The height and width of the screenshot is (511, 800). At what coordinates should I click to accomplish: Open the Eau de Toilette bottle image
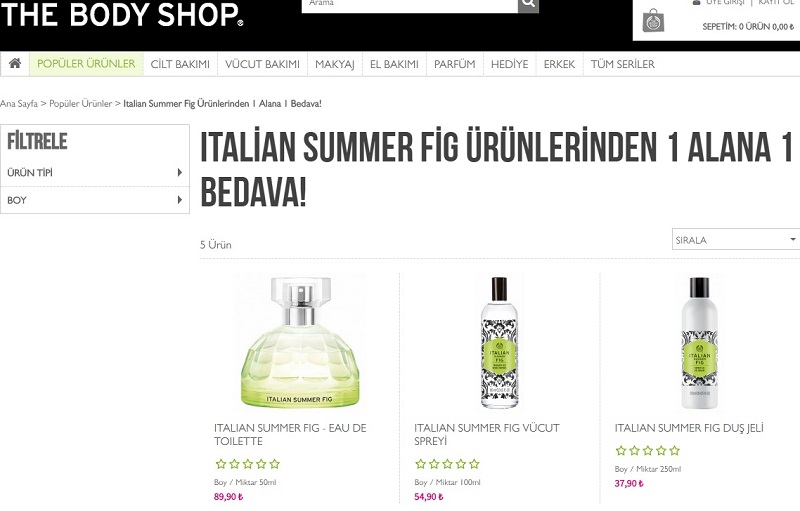[x=300, y=342]
